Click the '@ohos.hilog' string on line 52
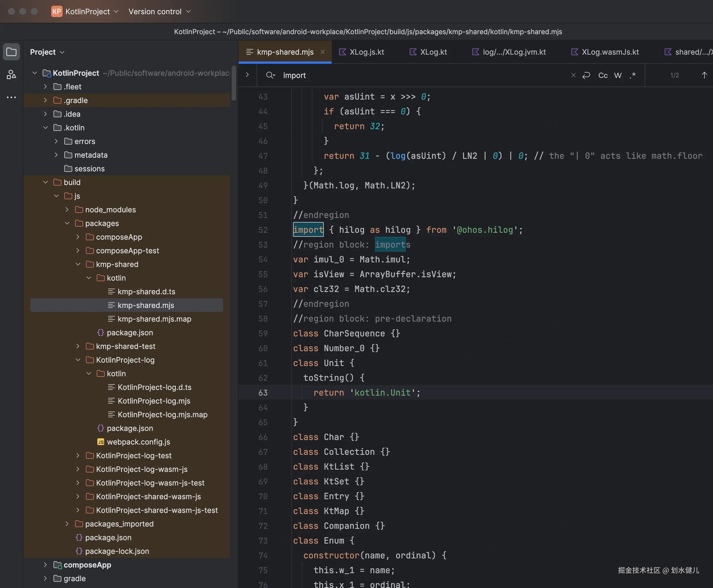This screenshot has width=713, height=588. [x=485, y=230]
